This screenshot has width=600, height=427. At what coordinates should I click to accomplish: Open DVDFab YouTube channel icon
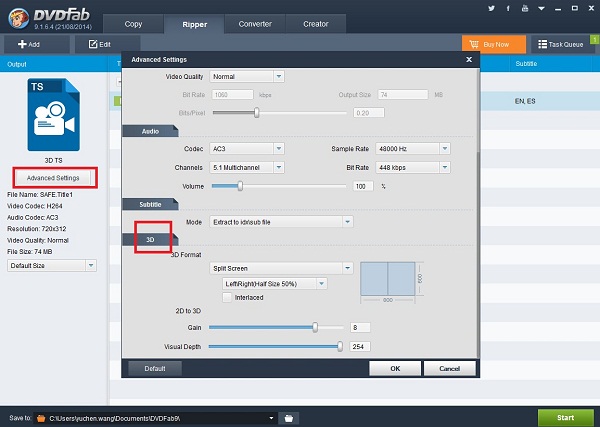(525, 8)
